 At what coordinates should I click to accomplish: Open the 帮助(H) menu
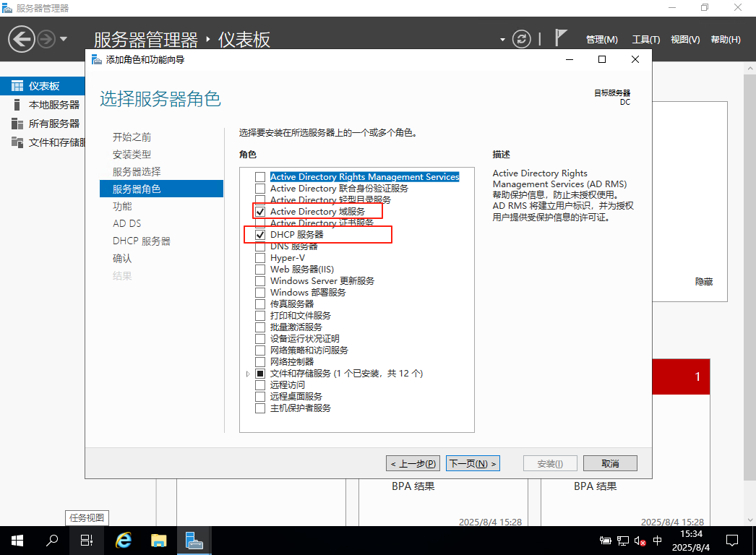(x=726, y=40)
